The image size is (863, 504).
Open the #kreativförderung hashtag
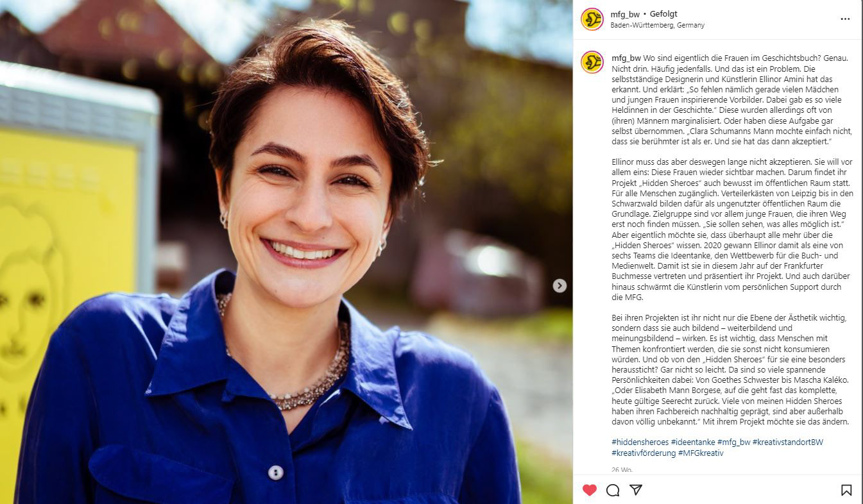point(644,453)
